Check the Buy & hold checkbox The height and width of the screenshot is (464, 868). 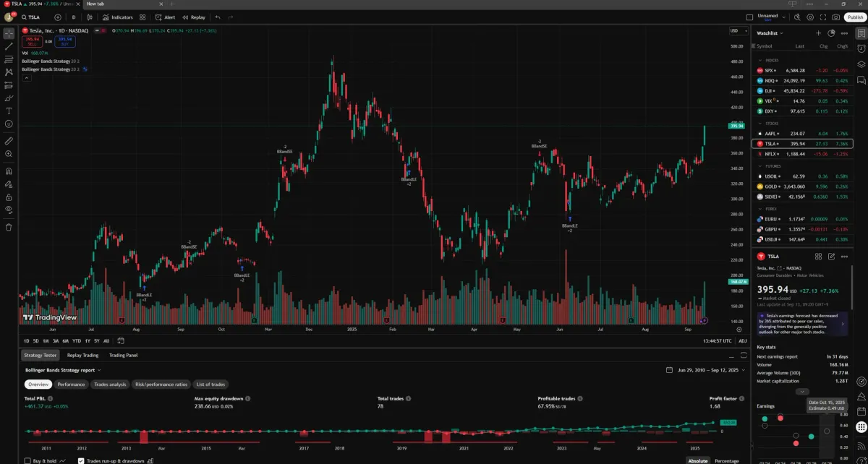(27, 460)
